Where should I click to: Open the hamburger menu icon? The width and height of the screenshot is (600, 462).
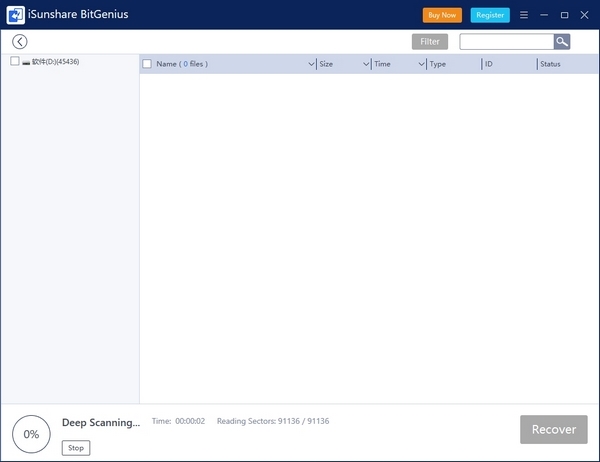524,15
